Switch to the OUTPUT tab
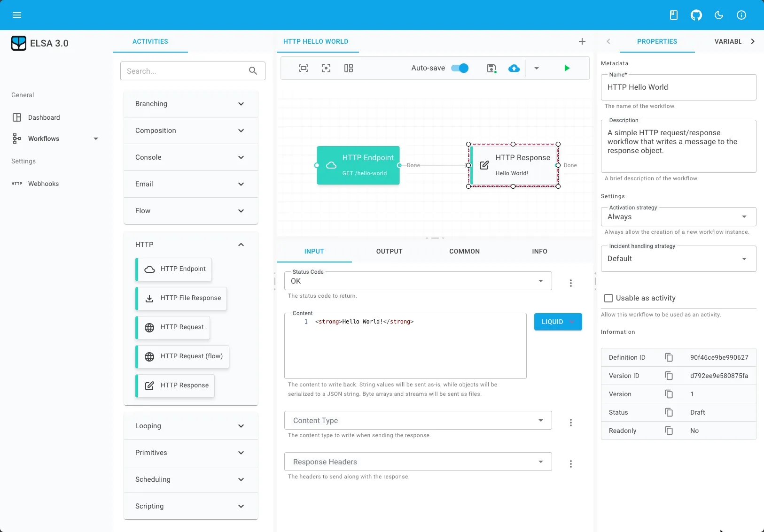This screenshot has width=764, height=532. pos(389,251)
